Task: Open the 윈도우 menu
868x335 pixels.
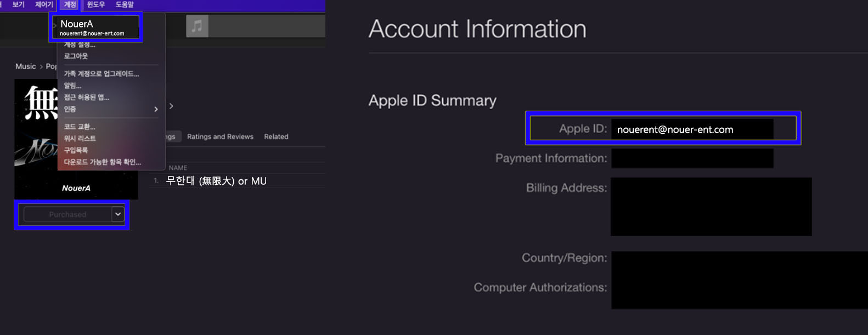Action: click(96, 4)
